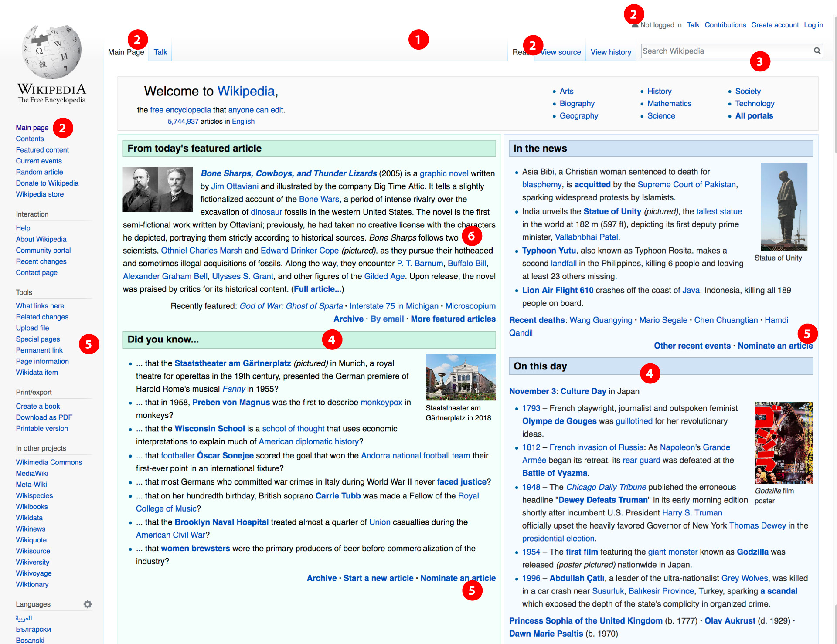Click Permanent link in Tools
This screenshot has width=837, height=644.
[39, 350]
